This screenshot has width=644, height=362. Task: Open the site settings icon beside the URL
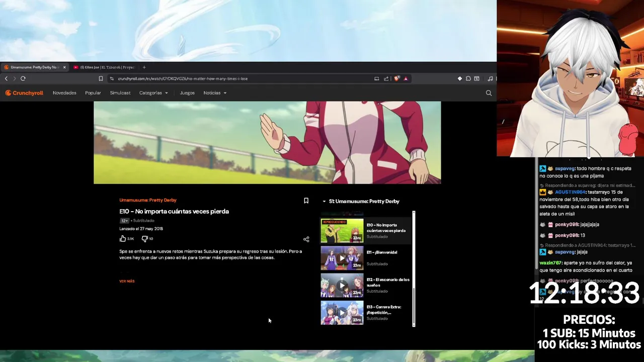[111, 78]
